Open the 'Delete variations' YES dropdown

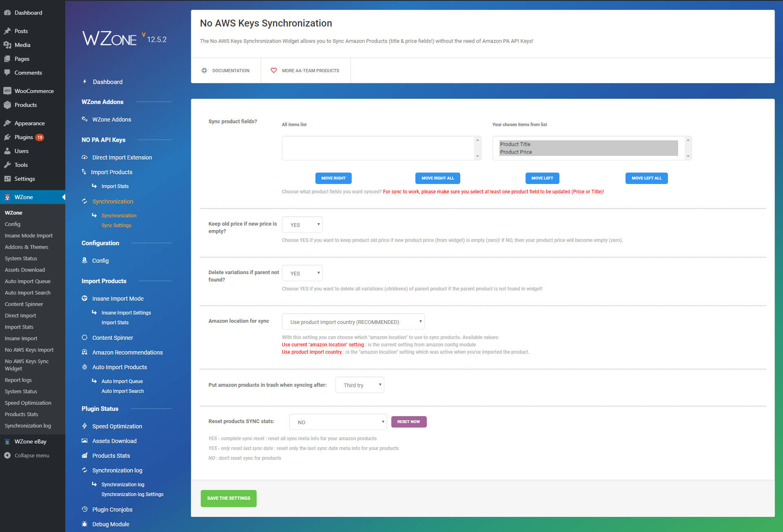point(302,273)
